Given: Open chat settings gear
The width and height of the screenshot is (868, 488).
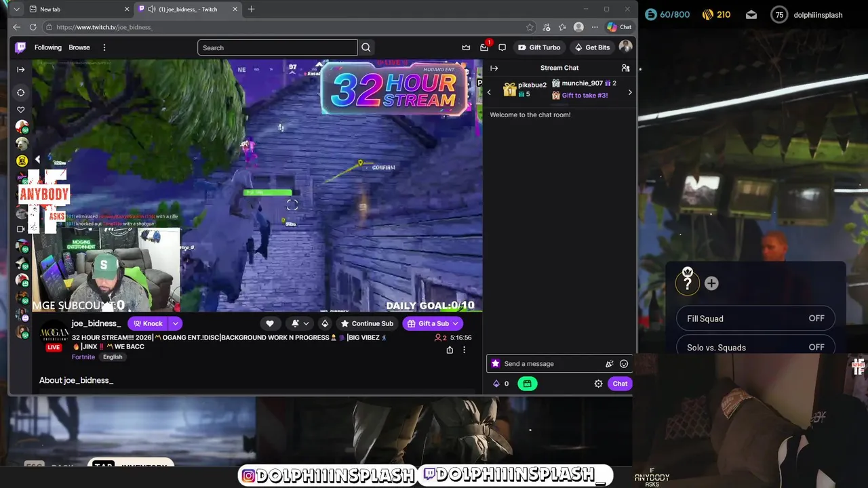Looking at the screenshot, I should point(598,384).
